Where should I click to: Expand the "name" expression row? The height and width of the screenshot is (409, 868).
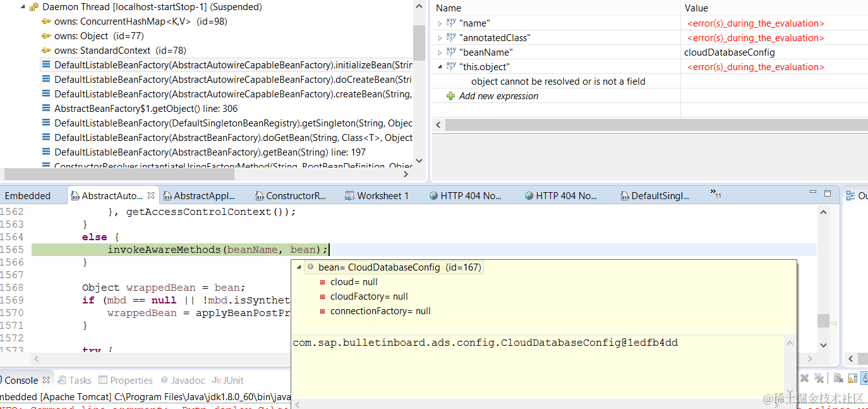coord(440,23)
